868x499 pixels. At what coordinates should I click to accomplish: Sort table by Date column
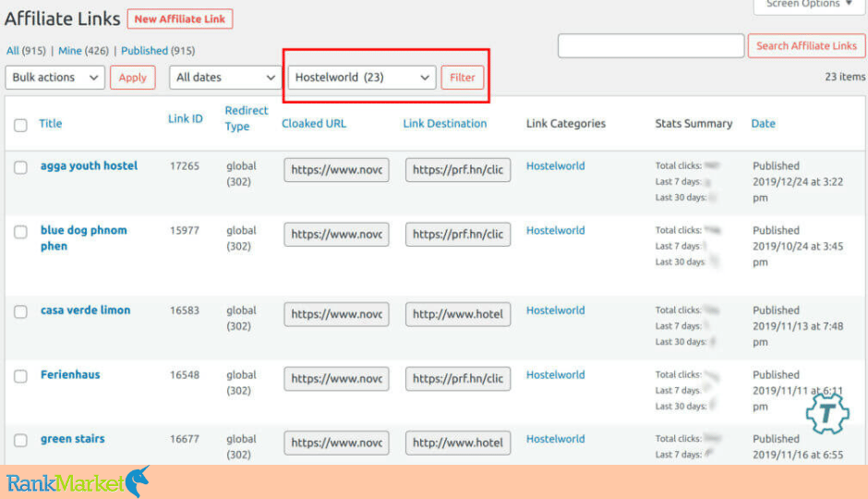coord(763,124)
